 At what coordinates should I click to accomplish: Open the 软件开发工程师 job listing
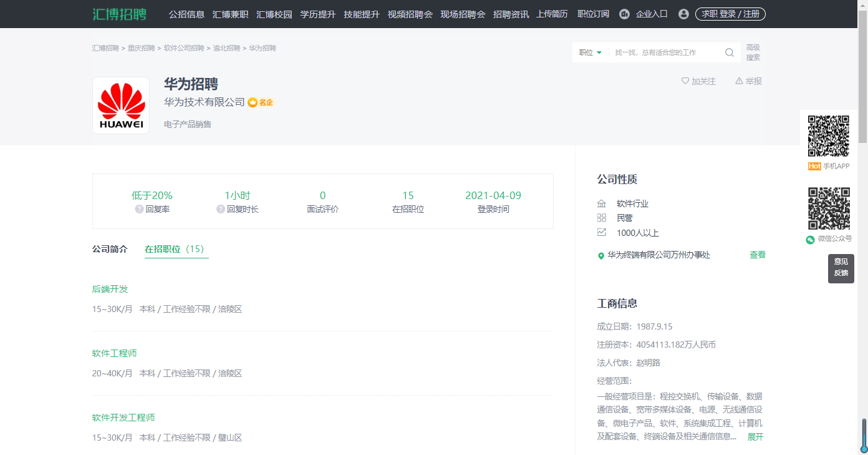tap(123, 418)
